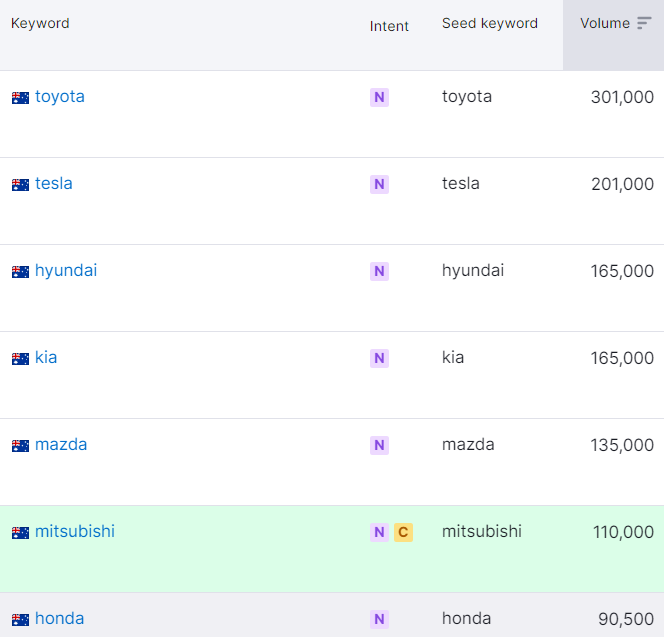664x637 pixels.
Task: Click the Intent column header
Action: coord(389,26)
